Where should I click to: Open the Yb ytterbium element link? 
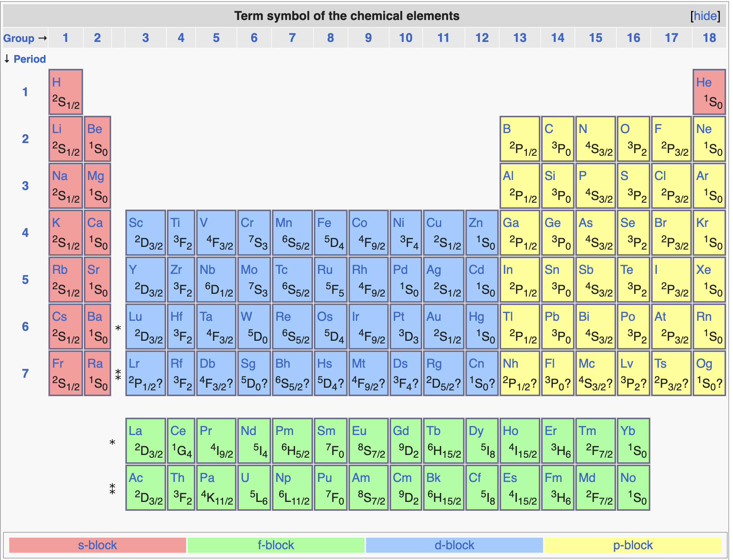pyautogui.click(x=628, y=431)
